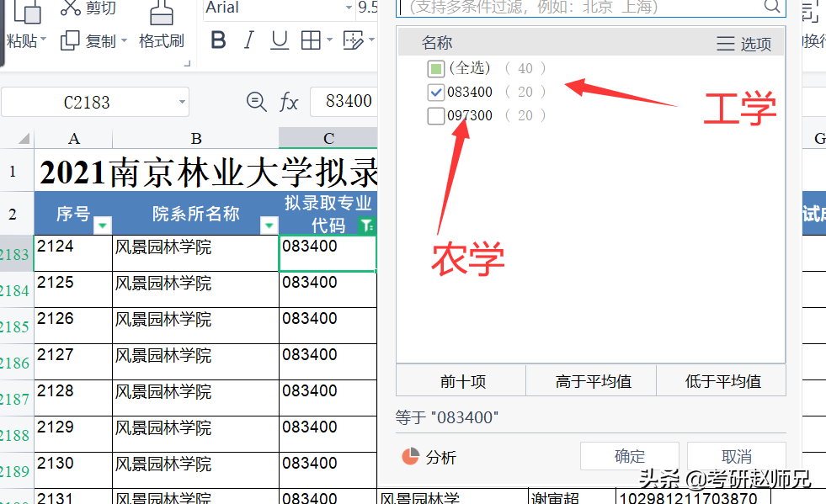Open the filter dropdown on 院系所名称 column
The height and width of the screenshot is (504, 826).
pos(269,227)
